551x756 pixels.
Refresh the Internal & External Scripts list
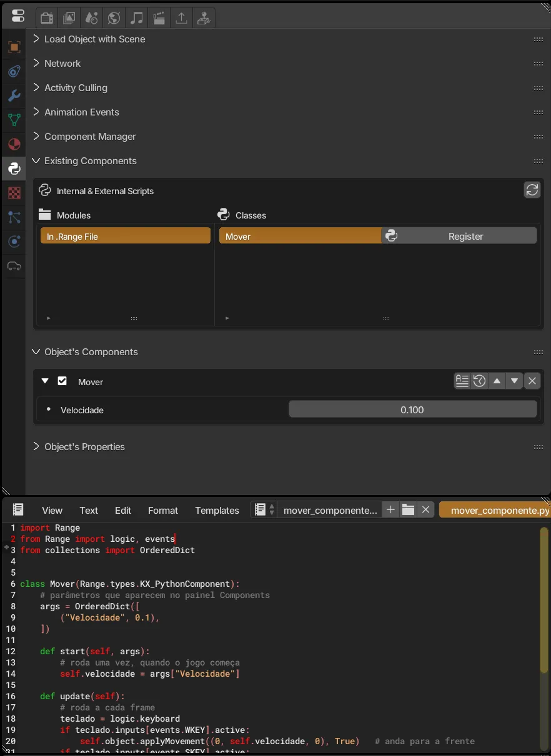(x=532, y=190)
